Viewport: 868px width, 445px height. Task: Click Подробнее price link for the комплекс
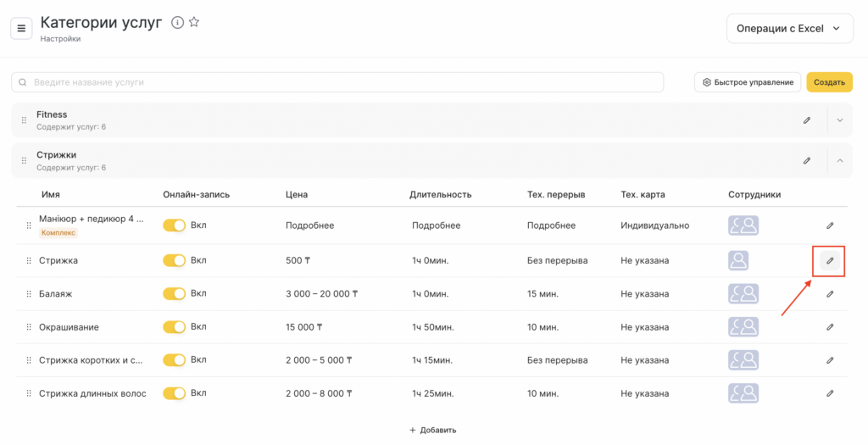(309, 225)
